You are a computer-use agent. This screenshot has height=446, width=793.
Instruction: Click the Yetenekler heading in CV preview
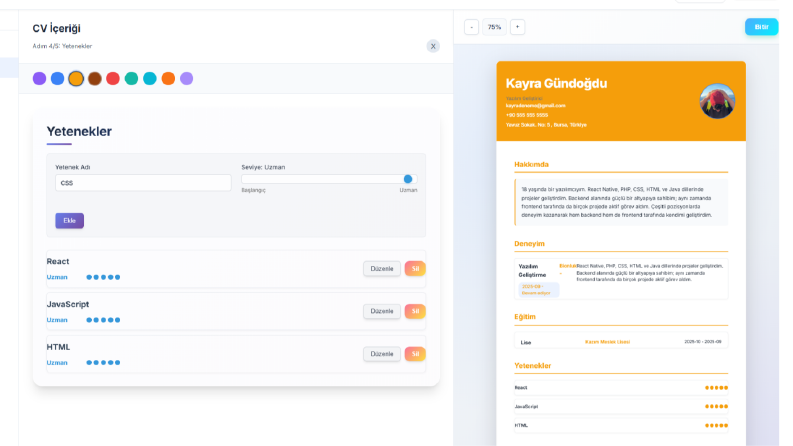(x=533, y=366)
